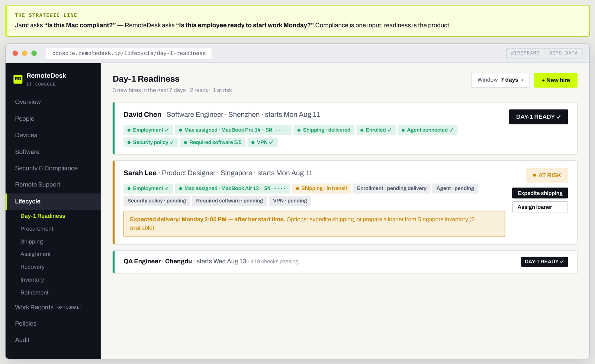Go to People in sidebar

pos(25,118)
